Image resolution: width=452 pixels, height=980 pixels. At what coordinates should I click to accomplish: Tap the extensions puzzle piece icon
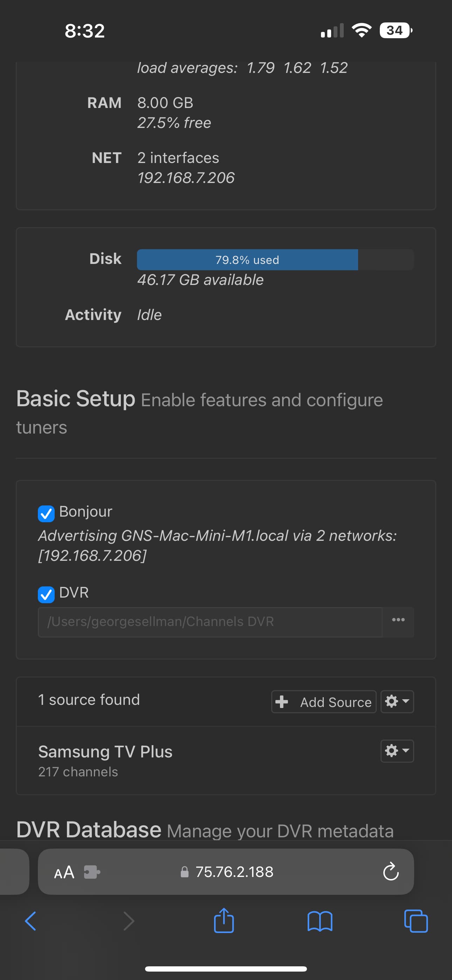(x=92, y=872)
